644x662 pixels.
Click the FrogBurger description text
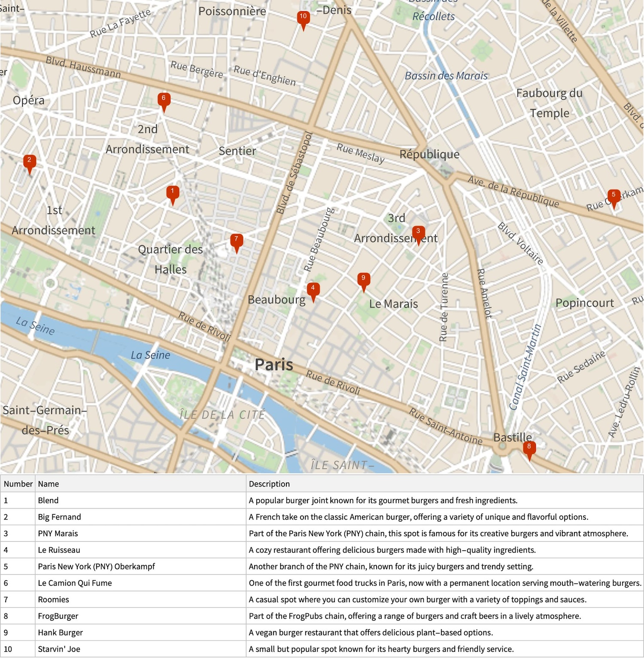pyautogui.click(x=414, y=616)
